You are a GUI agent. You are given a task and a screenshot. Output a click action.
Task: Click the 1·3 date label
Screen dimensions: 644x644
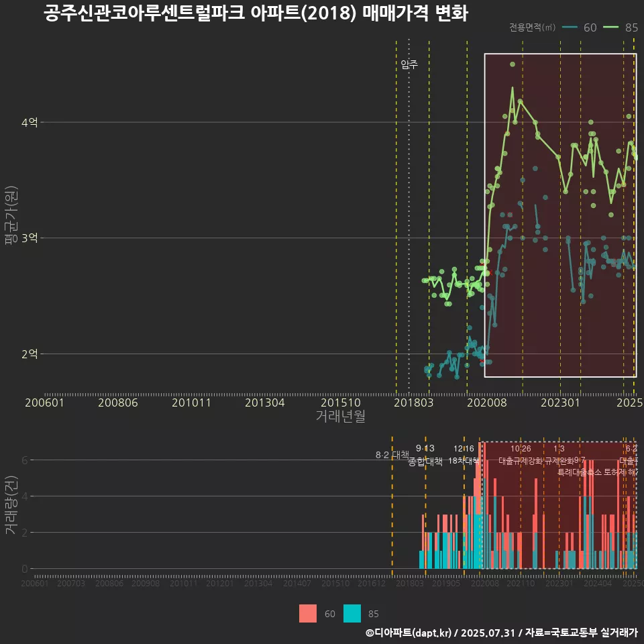point(559,449)
